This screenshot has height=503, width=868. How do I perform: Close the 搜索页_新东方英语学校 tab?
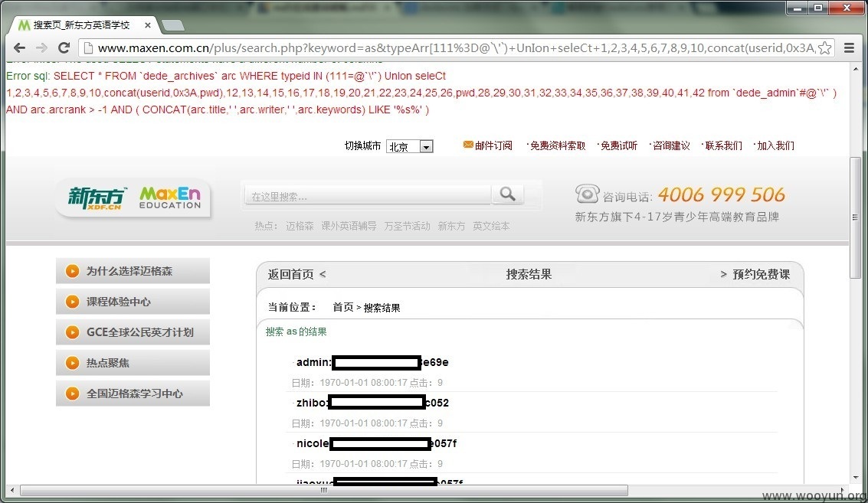pyautogui.click(x=147, y=25)
